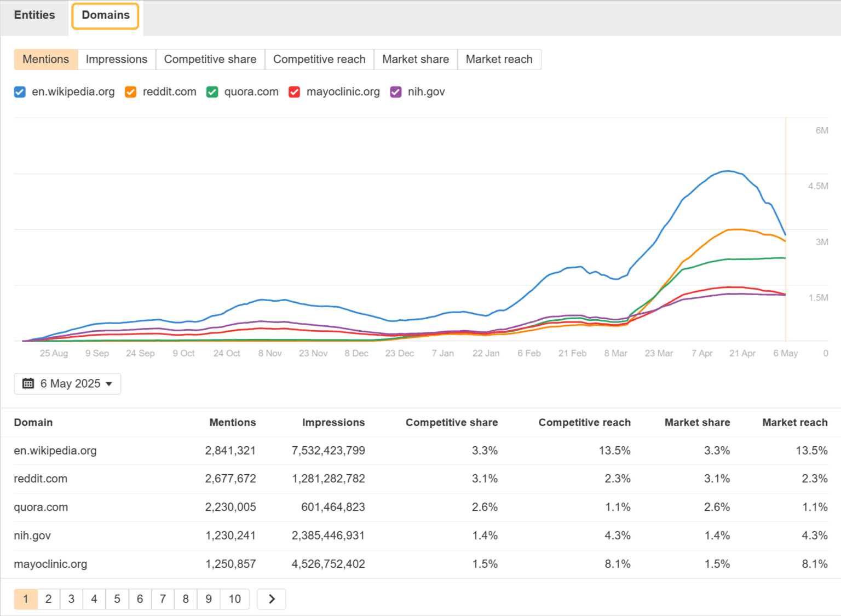Click the next page arrow icon

[x=272, y=599]
